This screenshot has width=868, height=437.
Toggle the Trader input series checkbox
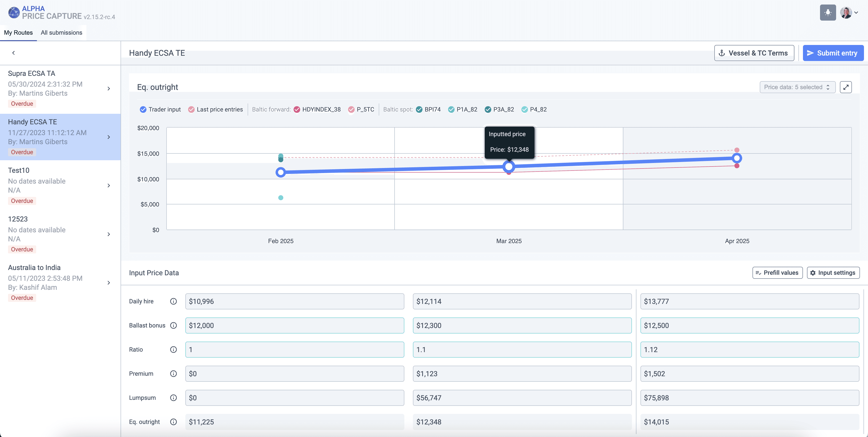(x=143, y=110)
